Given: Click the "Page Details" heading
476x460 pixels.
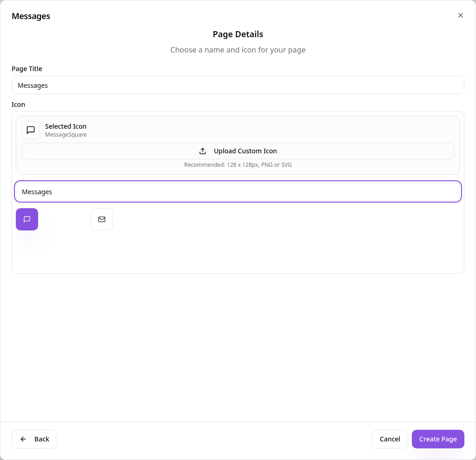Looking at the screenshot, I should click(x=238, y=34).
